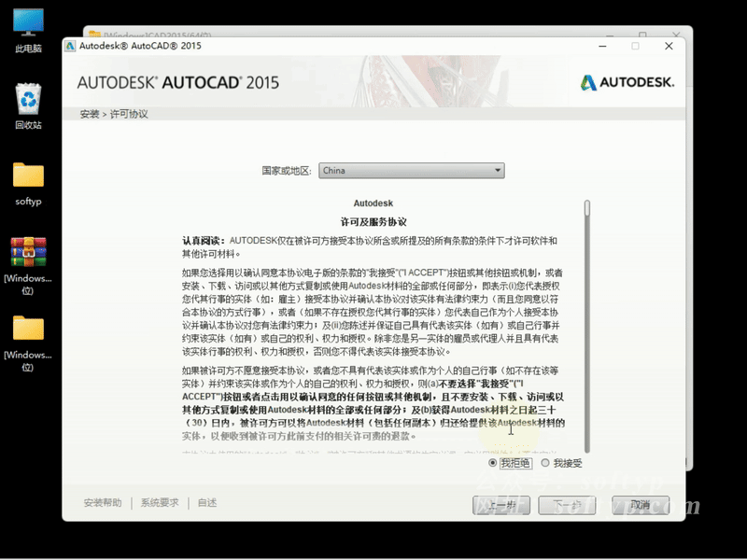Click the 取消 cancel button
Screen dimensions: 747x560
[x=641, y=505]
